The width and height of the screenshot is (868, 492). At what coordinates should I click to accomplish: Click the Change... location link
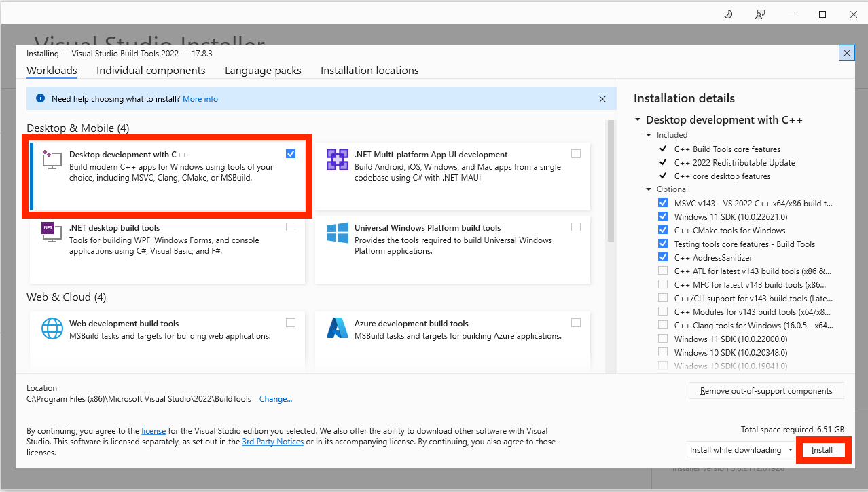276,399
